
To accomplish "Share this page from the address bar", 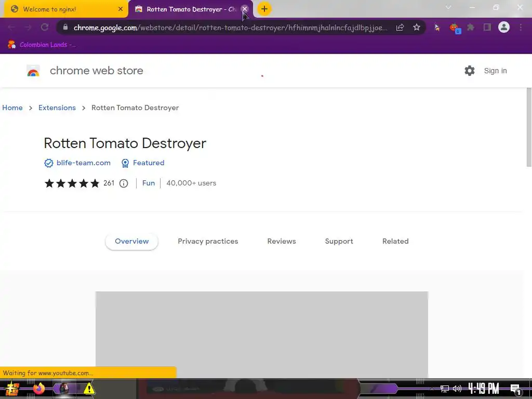I will click(x=400, y=27).
